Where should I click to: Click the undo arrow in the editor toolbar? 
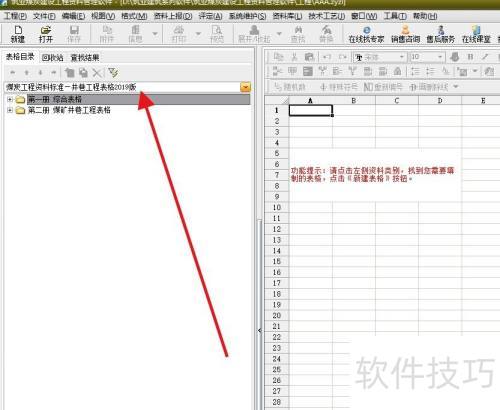click(327, 57)
